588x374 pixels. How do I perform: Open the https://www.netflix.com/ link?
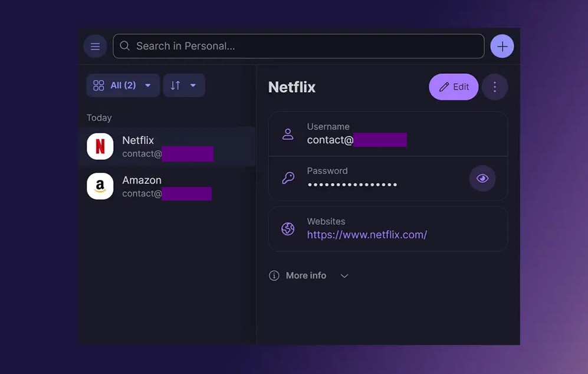pyautogui.click(x=367, y=235)
